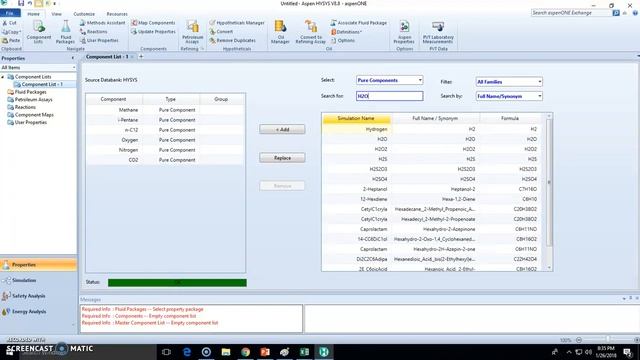This screenshot has height=360, width=640.
Task: Select H2S row in search results
Action: [432, 159]
